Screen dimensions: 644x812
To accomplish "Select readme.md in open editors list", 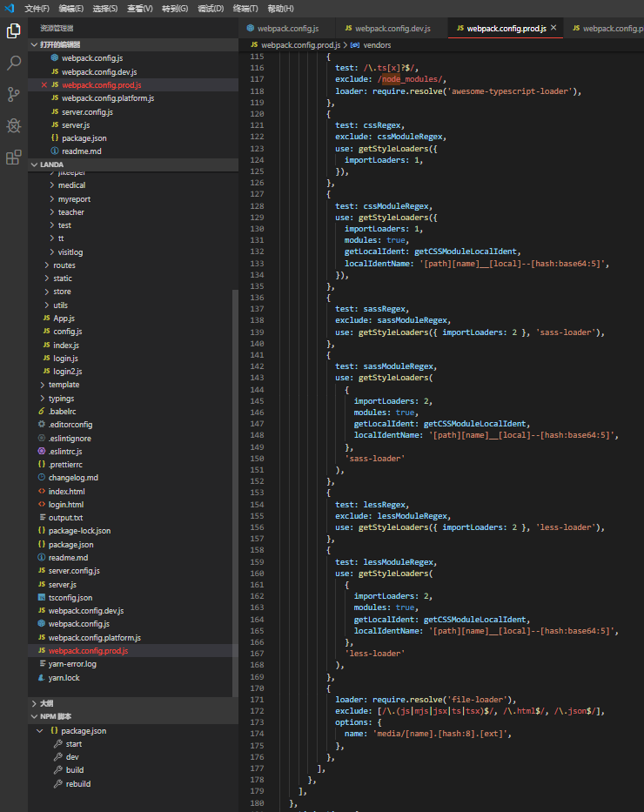I will (x=81, y=151).
